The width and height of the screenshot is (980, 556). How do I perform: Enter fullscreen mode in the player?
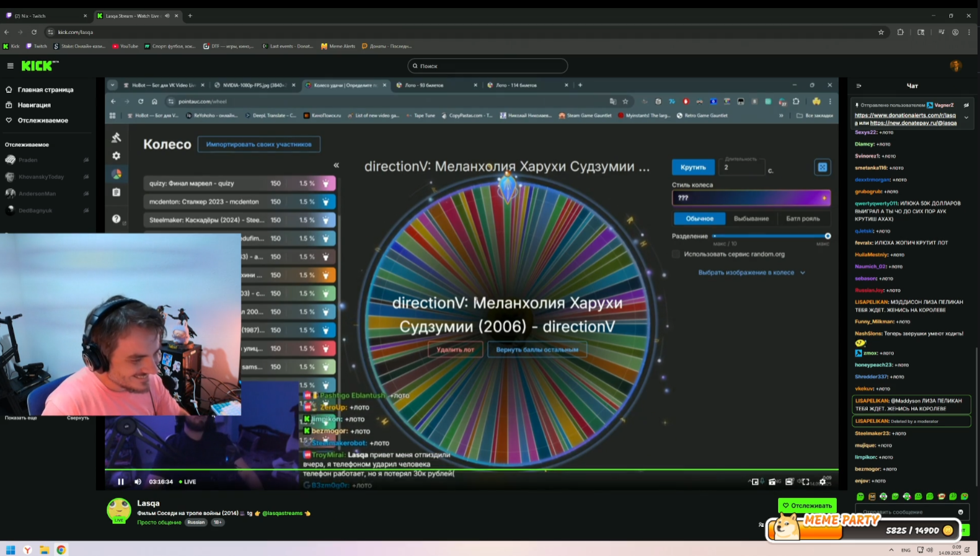806,482
